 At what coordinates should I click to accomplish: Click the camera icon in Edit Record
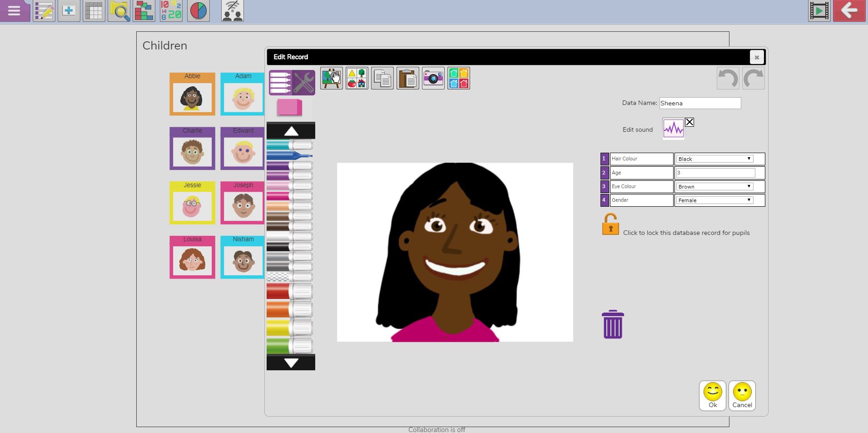[x=433, y=79]
